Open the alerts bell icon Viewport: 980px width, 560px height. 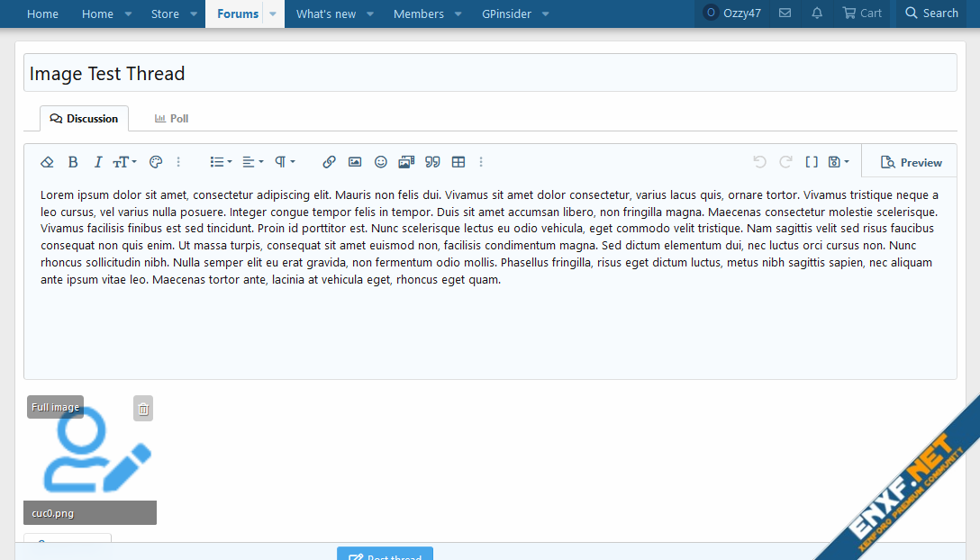pyautogui.click(x=817, y=14)
